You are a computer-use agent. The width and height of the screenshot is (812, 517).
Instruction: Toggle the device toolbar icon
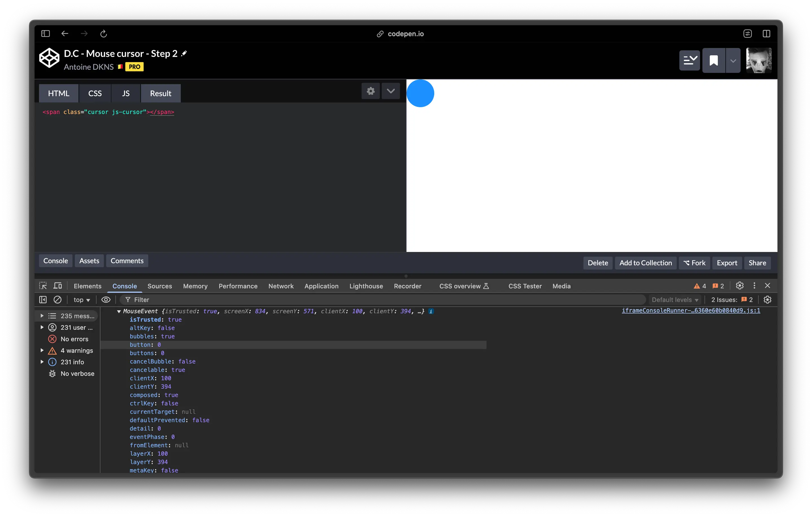58,286
